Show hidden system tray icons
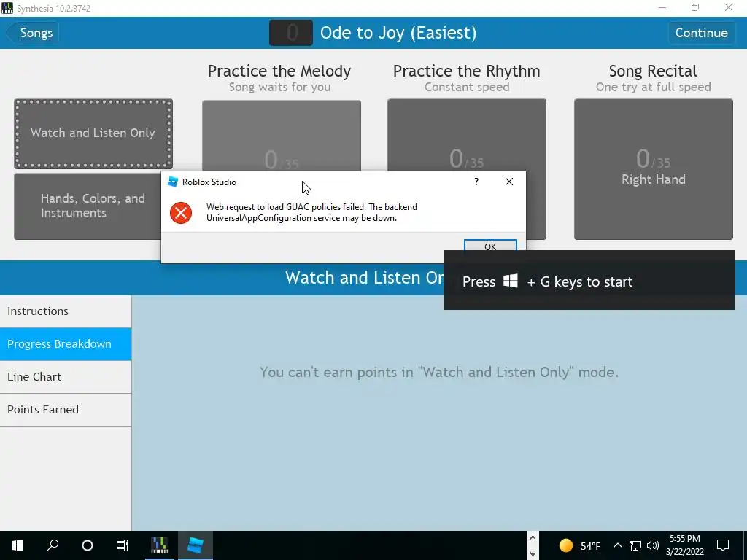 pos(617,545)
